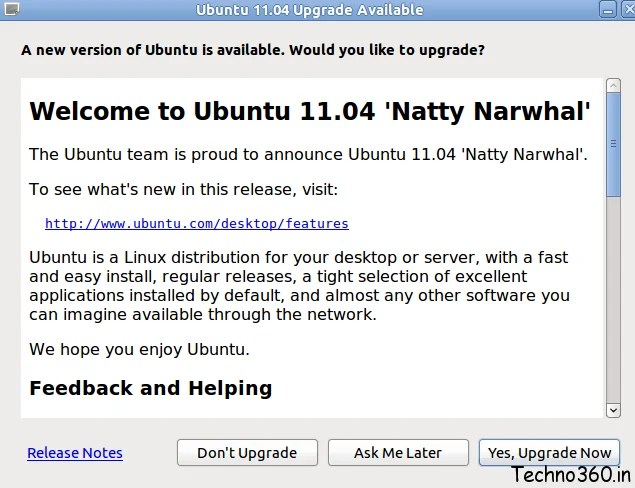
Task: Click the 'Welcome to Ubuntu 11.04' heading
Action: (310, 111)
